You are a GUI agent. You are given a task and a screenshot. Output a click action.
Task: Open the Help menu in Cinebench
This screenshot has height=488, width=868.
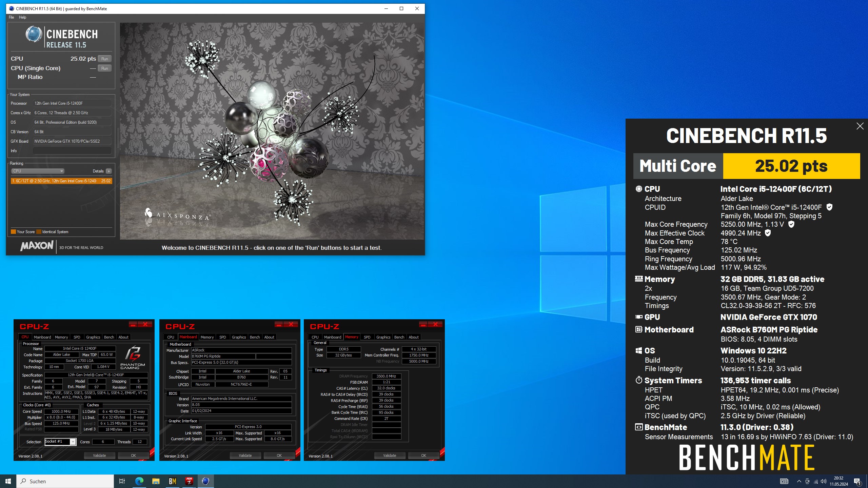[22, 17]
